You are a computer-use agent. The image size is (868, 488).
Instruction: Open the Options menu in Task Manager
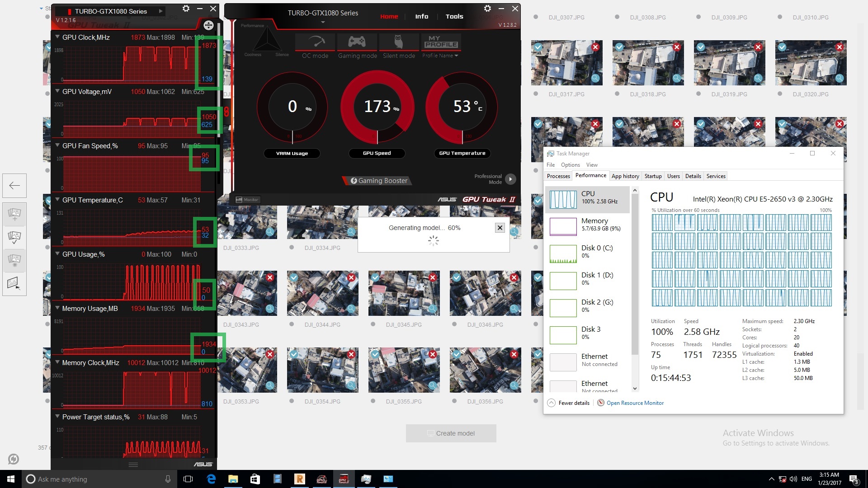click(570, 164)
